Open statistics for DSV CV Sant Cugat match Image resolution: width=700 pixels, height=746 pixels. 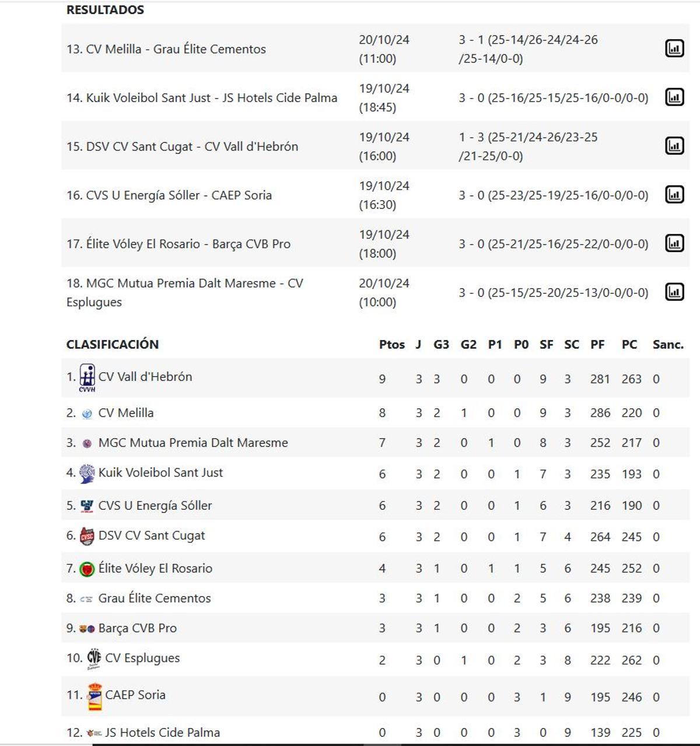tap(674, 146)
